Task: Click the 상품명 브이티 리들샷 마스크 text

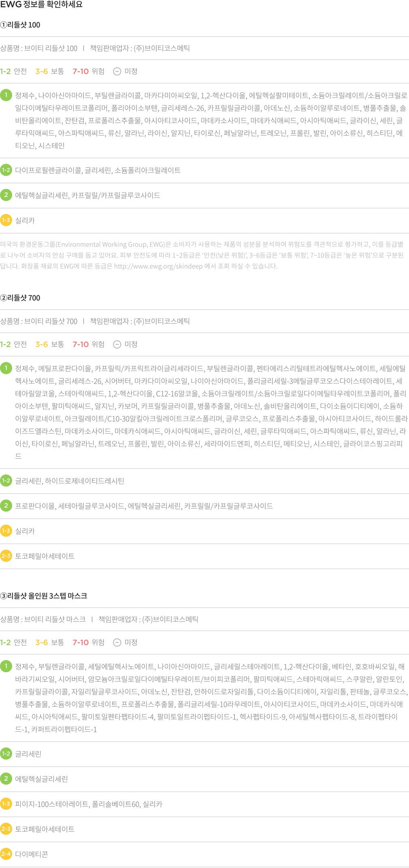Action: (x=43, y=619)
